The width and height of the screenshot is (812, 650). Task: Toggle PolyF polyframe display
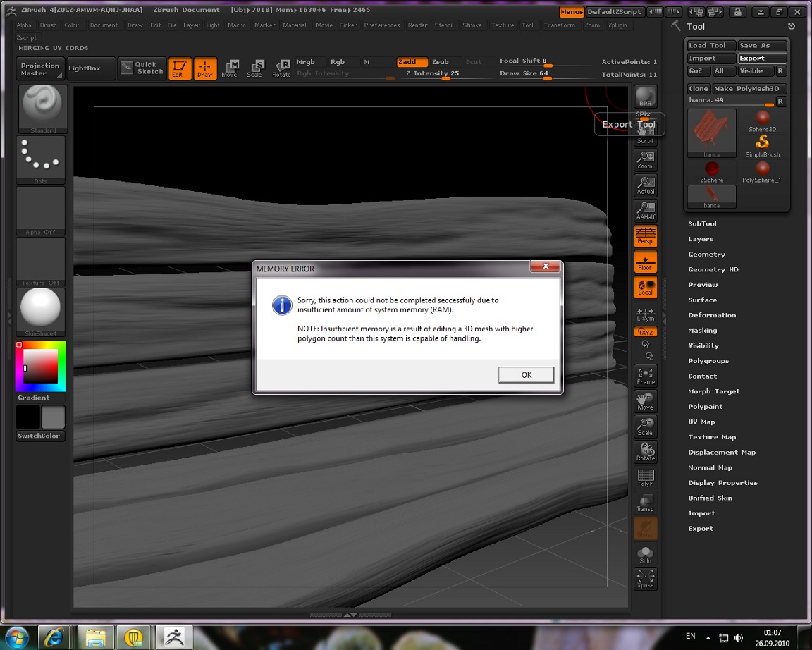click(645, 477)
